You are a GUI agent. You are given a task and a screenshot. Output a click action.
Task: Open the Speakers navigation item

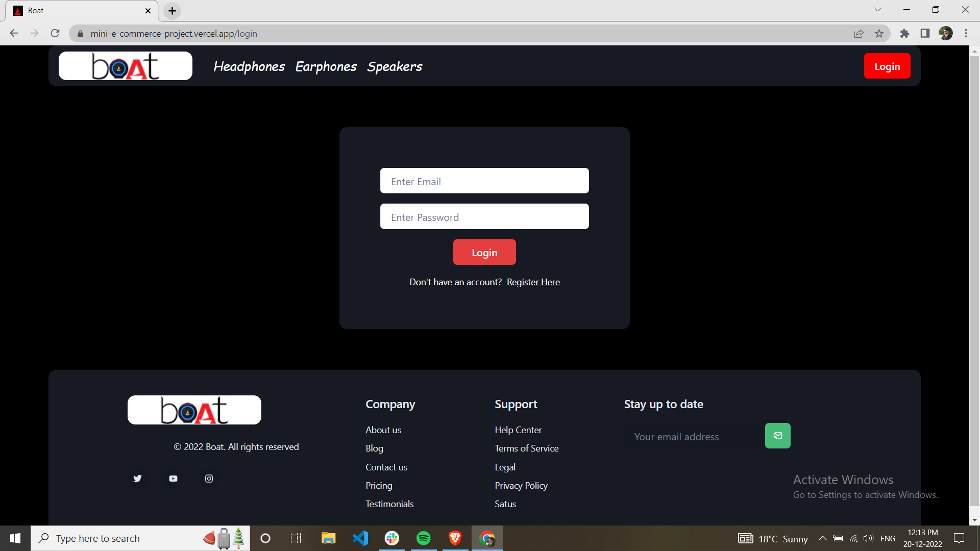(x=394, y=66)
